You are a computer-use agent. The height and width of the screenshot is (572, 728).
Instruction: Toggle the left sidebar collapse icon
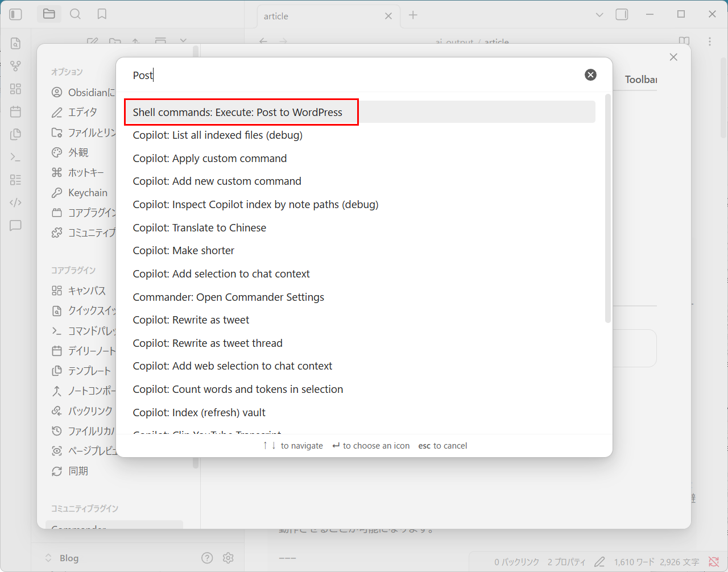click(16, 14)
